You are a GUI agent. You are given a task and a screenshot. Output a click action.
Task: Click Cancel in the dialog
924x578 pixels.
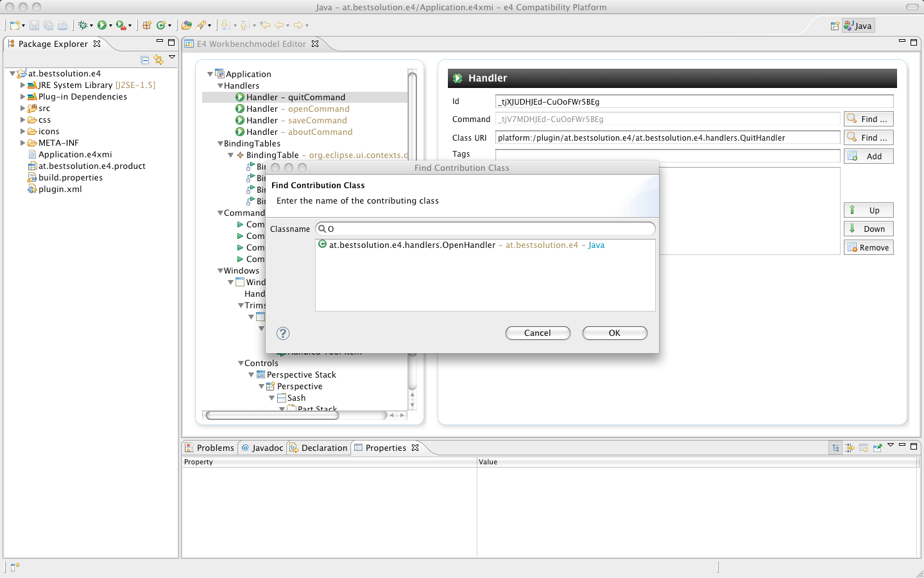[x=538, y=333]
